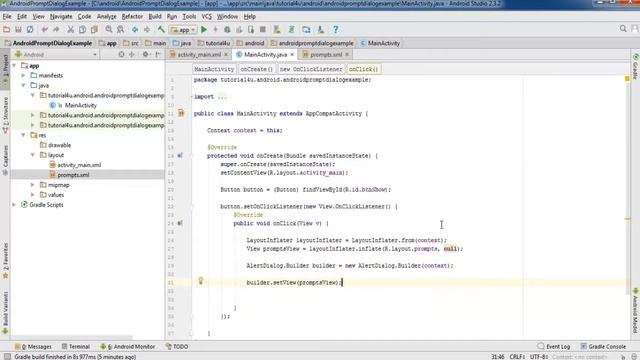Viewport: 640px width, 360px height.
Task: Open the app run configuration dropdown
Action: 183,30
